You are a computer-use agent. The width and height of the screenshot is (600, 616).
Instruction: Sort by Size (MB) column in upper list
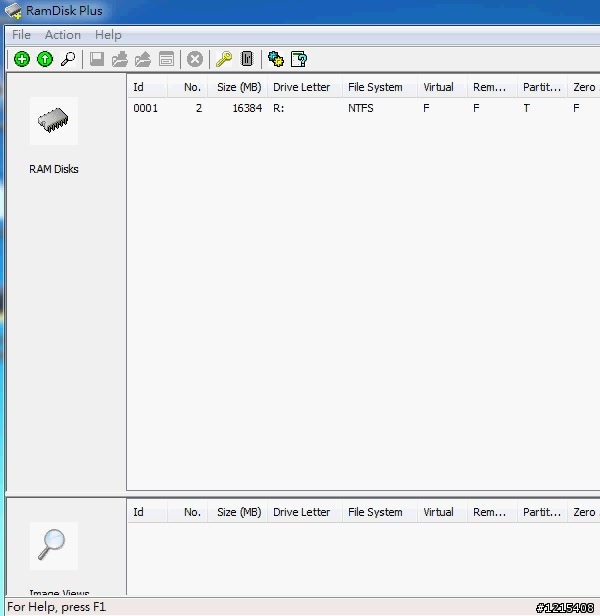click(x=237, y=87)
